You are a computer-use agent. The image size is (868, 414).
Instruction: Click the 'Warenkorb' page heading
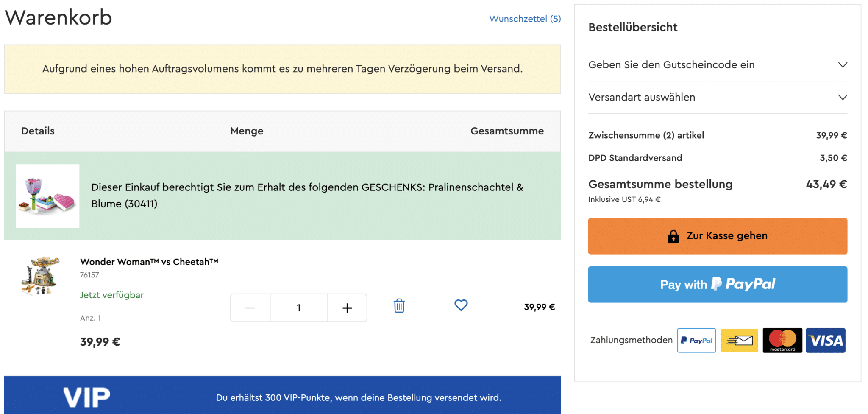click(58, 17)
